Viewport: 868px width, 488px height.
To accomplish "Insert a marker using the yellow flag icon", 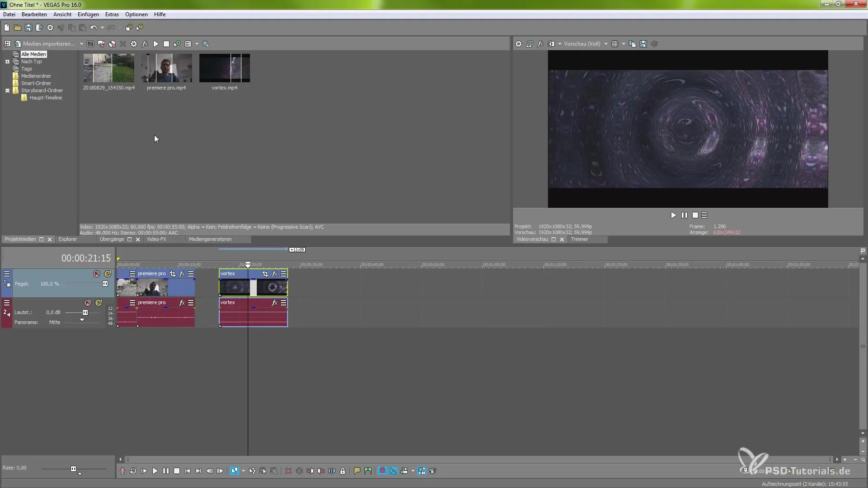I will tap(357, 471).
